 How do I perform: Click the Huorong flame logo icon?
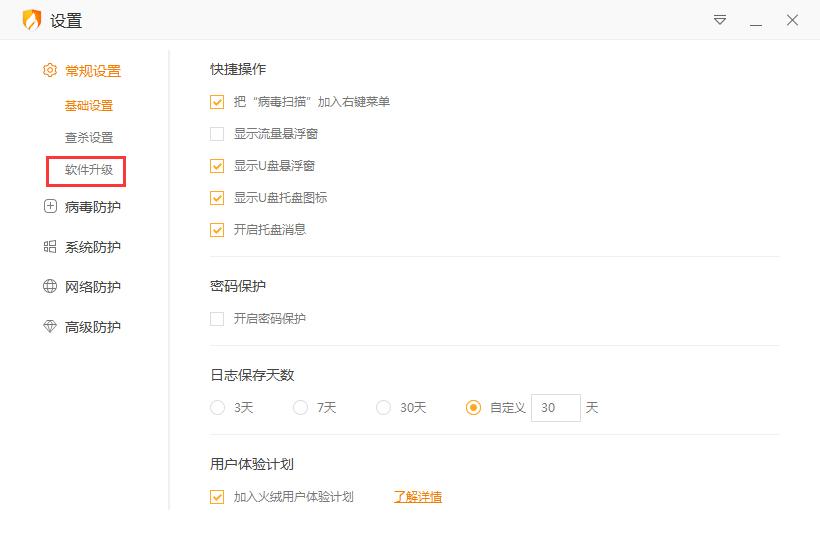(x=31, y=20)
